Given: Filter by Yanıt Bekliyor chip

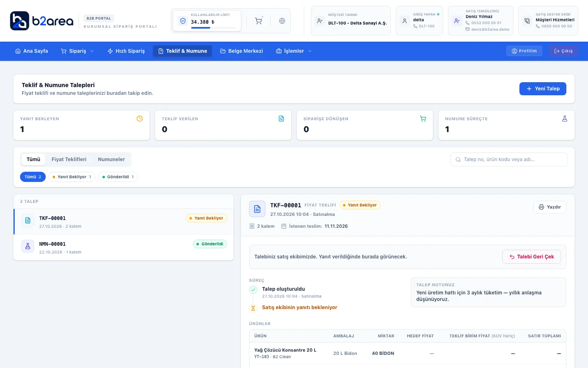Looking at the screenshot, I should tap(72, 177).
